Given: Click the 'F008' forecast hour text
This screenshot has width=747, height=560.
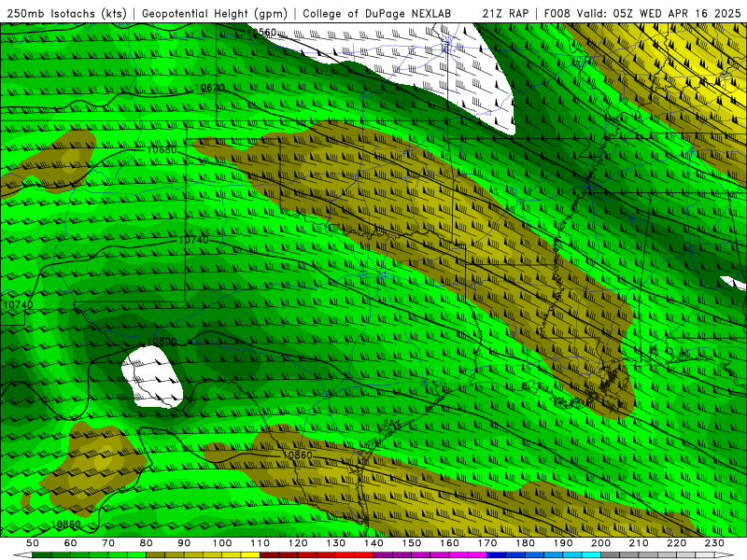Looking at the screenshot, I should tap(557, 14).
